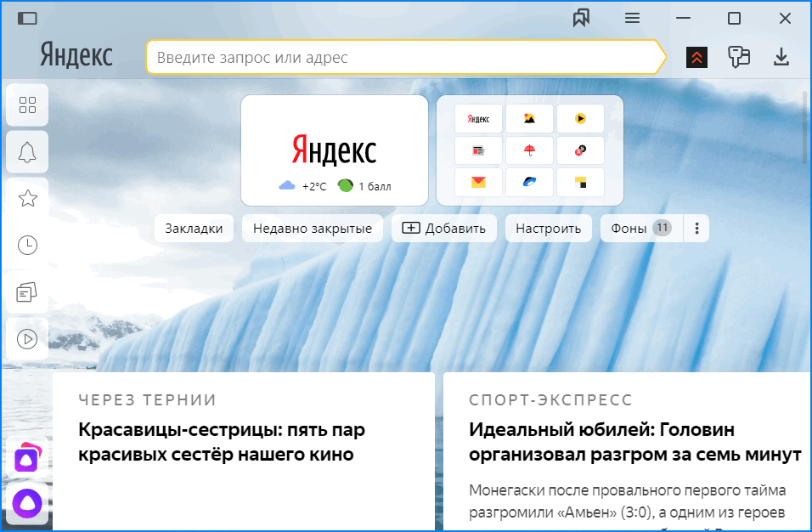Open bookmarks with the star sidebar icon
The height and width of the screenshot is (532, 812).
tap(26, 198)
